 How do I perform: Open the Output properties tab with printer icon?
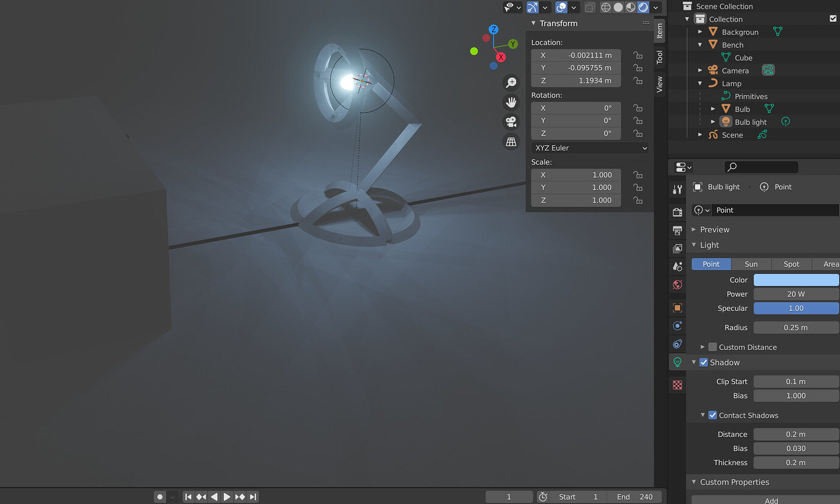click(677, 230)
